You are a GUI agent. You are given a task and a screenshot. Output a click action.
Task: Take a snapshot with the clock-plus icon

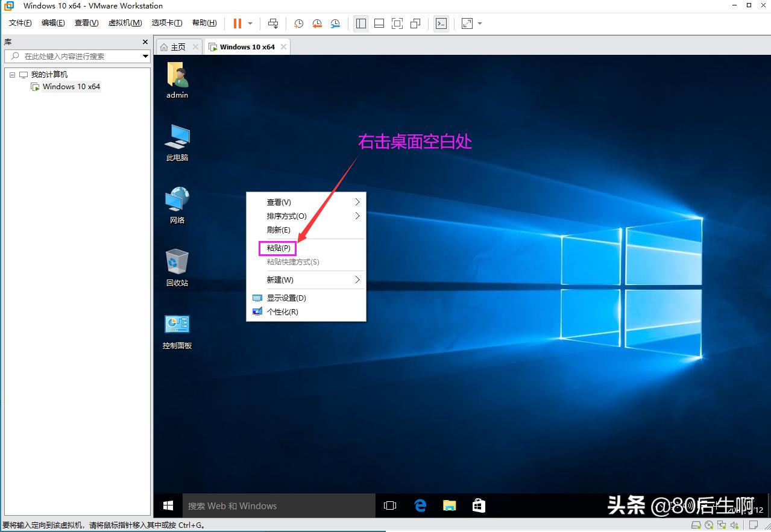click(298, 23)
